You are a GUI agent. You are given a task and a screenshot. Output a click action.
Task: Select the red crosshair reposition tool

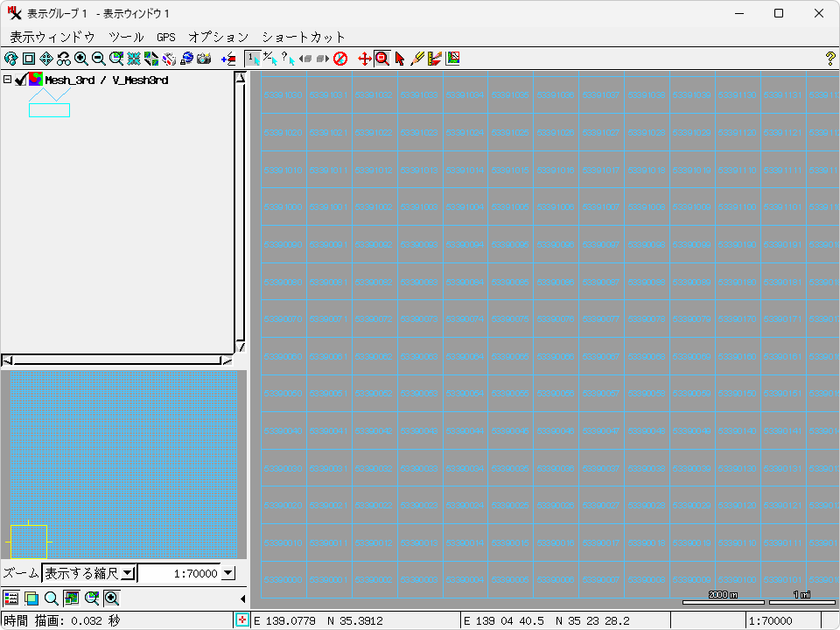[x=365, y=59]
